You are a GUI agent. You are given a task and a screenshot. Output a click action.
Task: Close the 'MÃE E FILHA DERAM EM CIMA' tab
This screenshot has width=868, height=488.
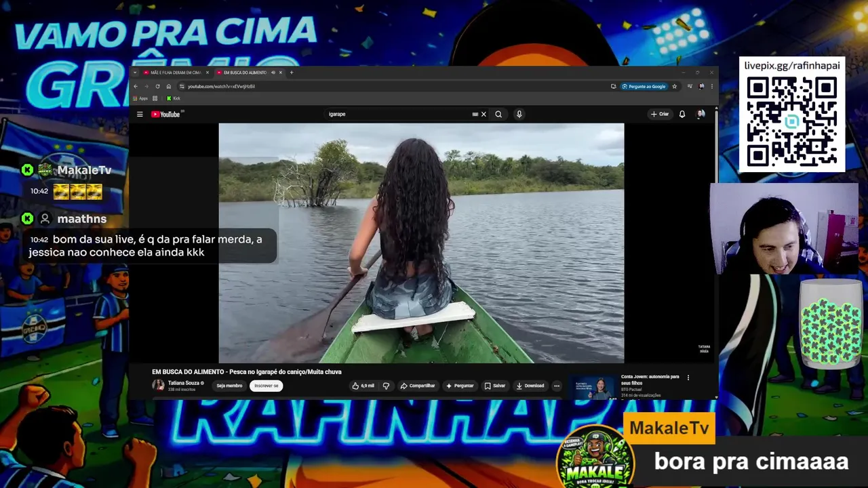pos(208,73)
